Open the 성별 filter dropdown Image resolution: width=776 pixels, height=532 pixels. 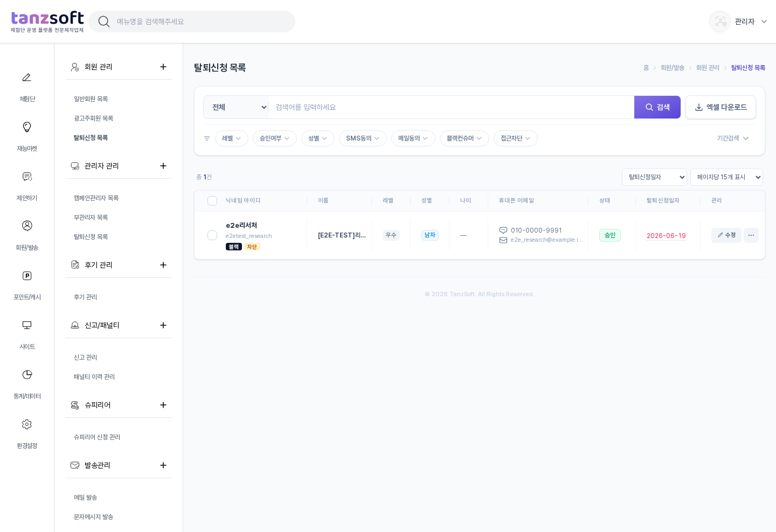point(318,138)
